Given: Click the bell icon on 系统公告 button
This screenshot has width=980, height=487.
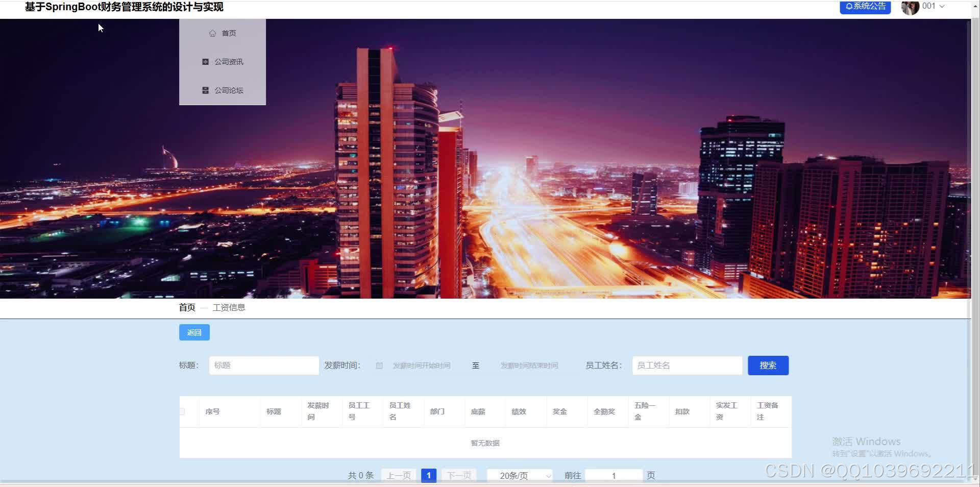Looking at the screenshot, I should pos(848,6).
